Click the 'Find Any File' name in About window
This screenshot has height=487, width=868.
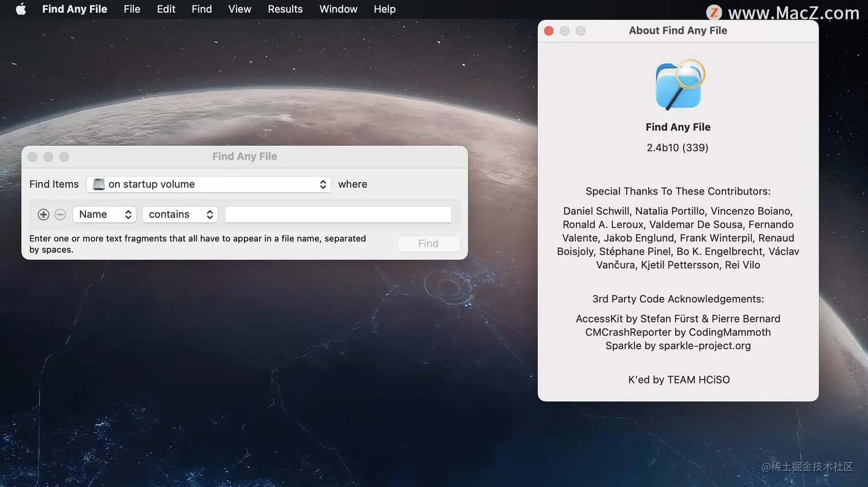click(678, 127)
